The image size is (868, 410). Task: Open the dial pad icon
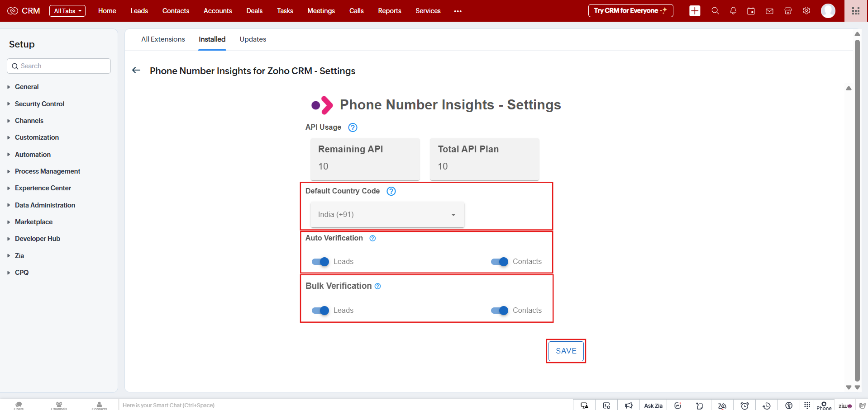click(807, 405)
